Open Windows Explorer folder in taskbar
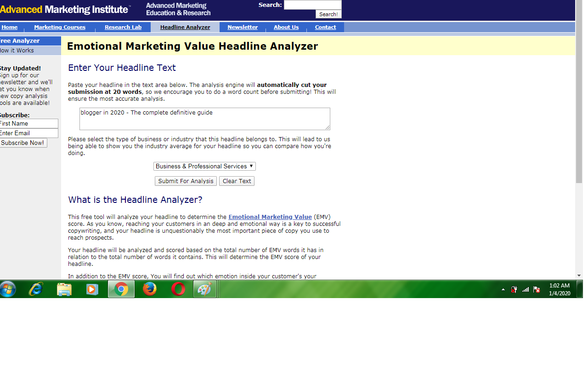The image size is (588, 368). coord(64,289)
